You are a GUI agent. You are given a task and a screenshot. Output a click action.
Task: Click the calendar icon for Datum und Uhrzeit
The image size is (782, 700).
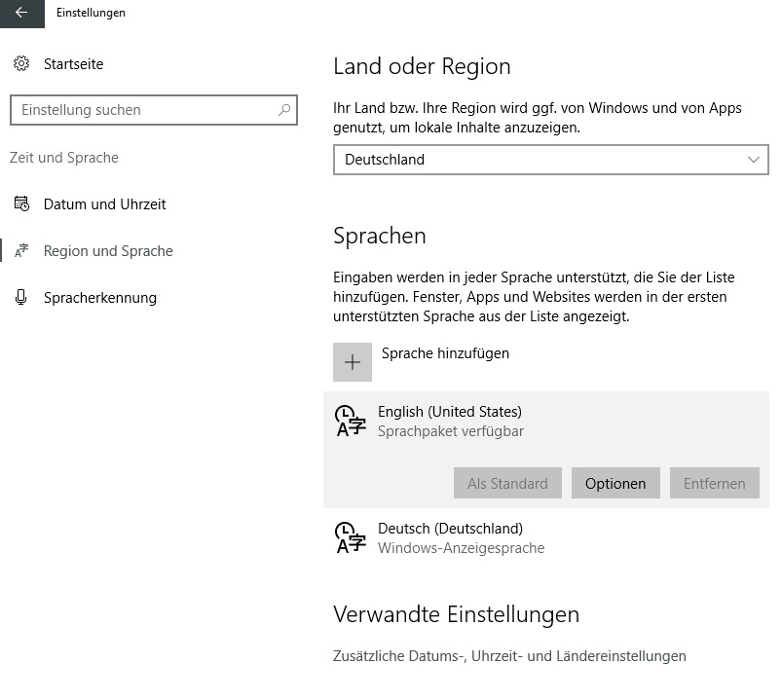pos(21,203)
